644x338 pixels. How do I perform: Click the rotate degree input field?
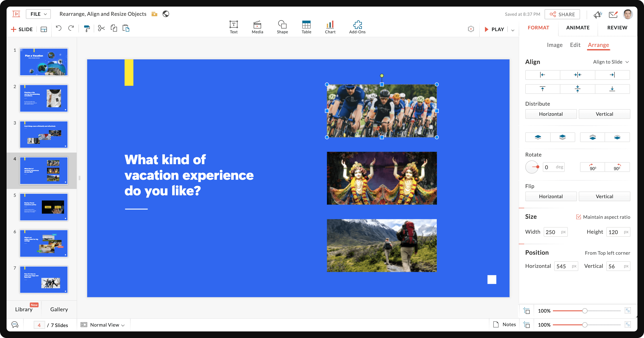coord(554,167)
